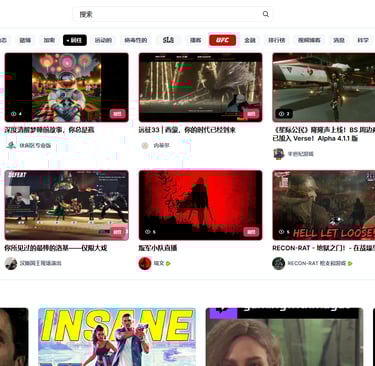Open the 视频播客 category tab

pyautogui.click(x=309, y=40)
